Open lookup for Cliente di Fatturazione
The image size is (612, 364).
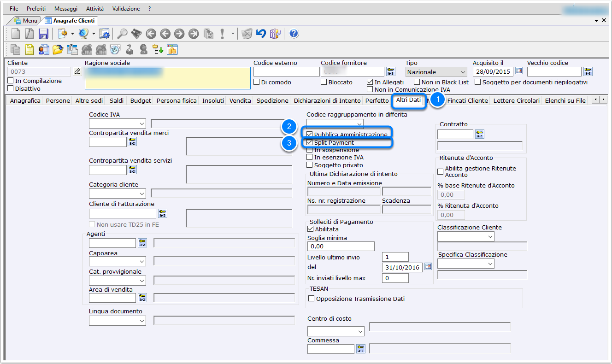(163, 213)
